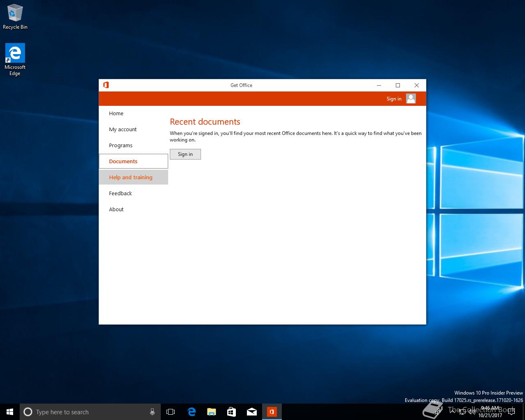The width and height of the screenshot is (525, 420).
Task: Show hidden icons in system tray
Action: [452, 412]
